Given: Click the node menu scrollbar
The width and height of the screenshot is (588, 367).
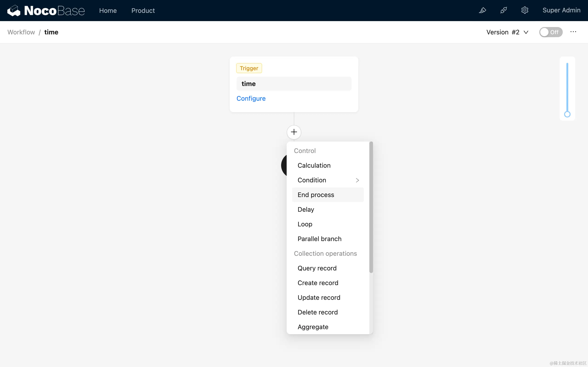Looking at the screenshot, I should tap(371, 207).
